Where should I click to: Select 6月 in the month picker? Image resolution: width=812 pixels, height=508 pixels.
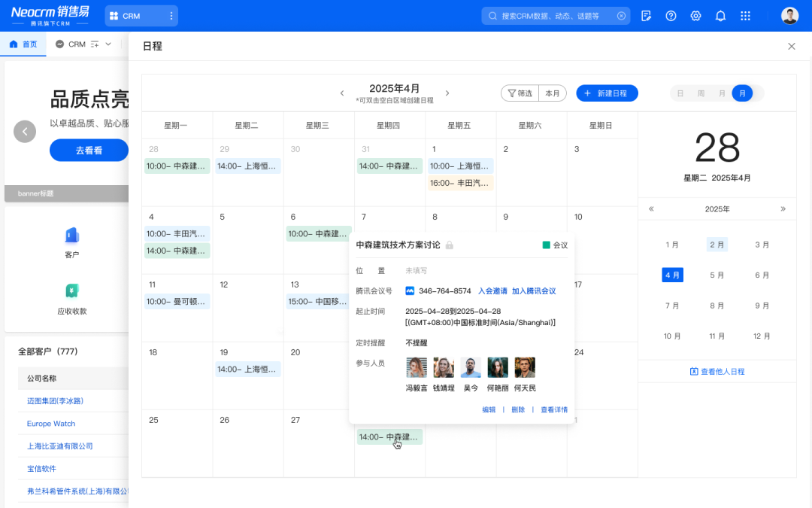[762, 275]
